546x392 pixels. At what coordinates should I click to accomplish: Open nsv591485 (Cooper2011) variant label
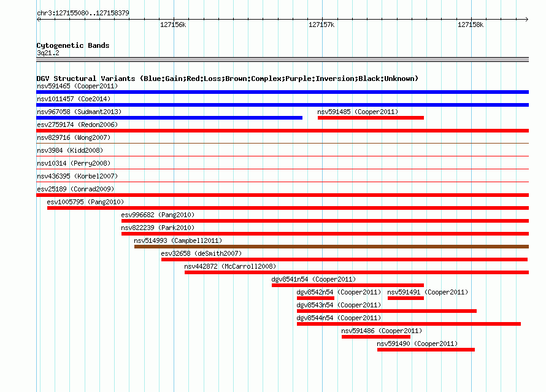pos(358,112)
